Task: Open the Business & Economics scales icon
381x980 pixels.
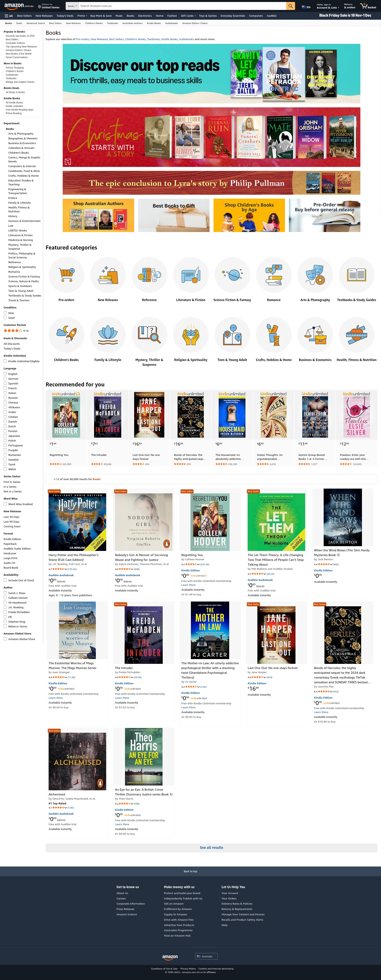Action: pos(315,335)
